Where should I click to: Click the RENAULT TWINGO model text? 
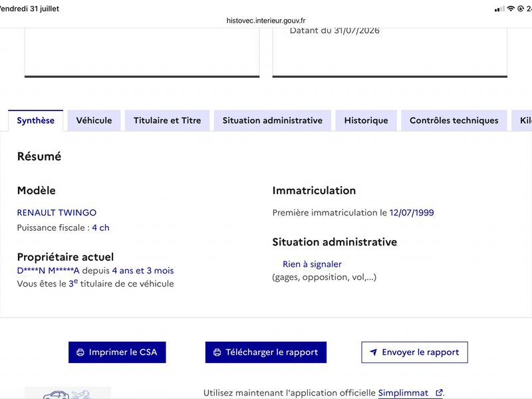(57, 213)
